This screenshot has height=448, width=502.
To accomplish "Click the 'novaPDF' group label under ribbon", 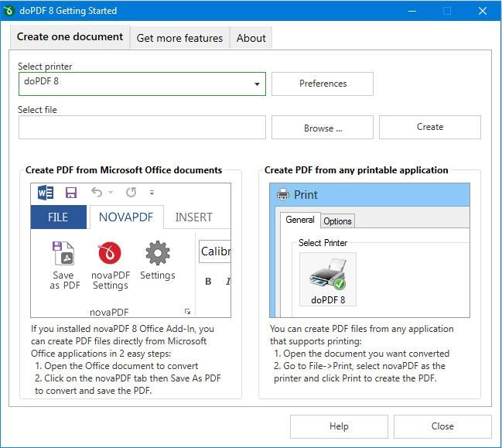I will [x=109, y=312].
